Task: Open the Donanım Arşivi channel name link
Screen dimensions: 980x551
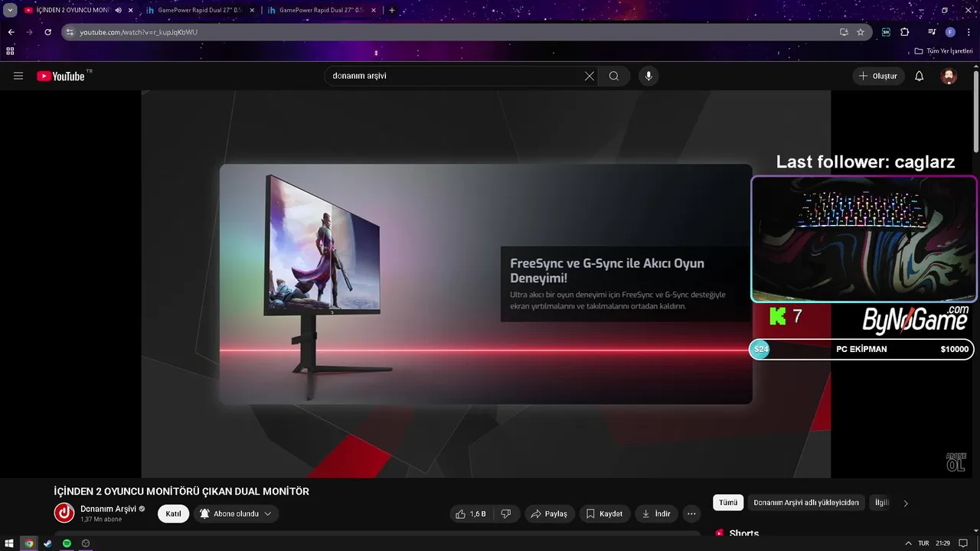Action: tap(108, 509)
